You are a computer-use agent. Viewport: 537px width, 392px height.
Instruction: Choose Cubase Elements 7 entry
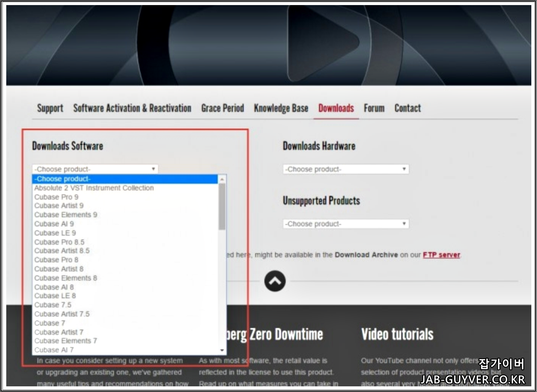click(x=125, y=341)
